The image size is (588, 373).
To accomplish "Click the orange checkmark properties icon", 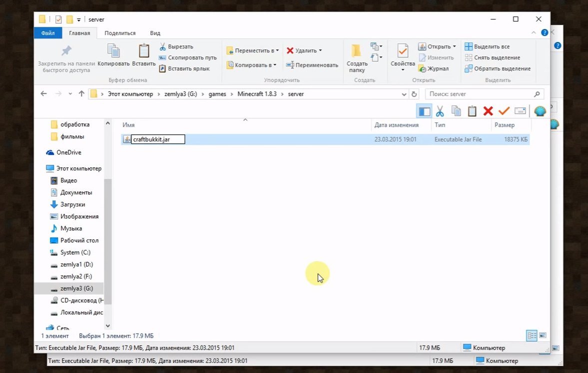I will tap(504, 111).
